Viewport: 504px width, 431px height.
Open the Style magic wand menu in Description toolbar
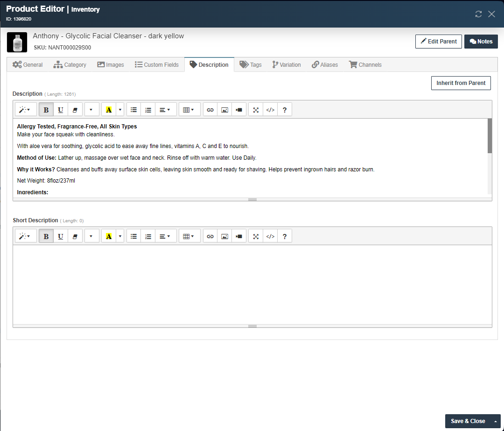(x=25, y=110)
